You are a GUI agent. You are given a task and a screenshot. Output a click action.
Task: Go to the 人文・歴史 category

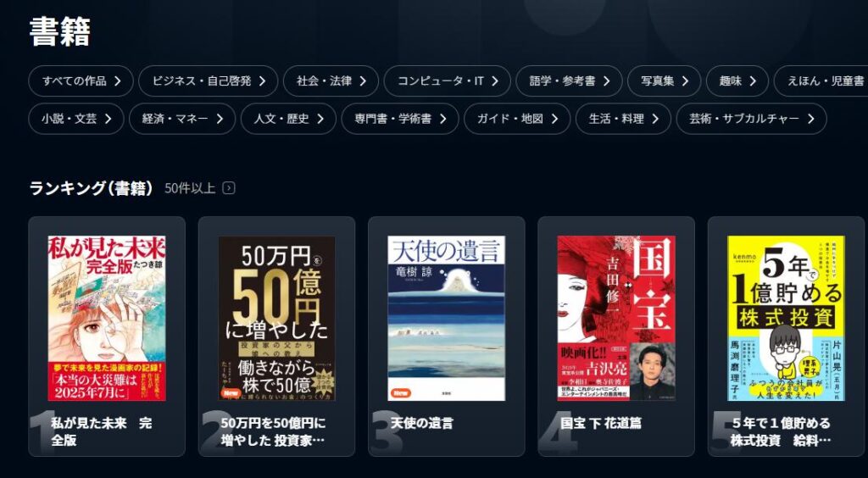288,119
